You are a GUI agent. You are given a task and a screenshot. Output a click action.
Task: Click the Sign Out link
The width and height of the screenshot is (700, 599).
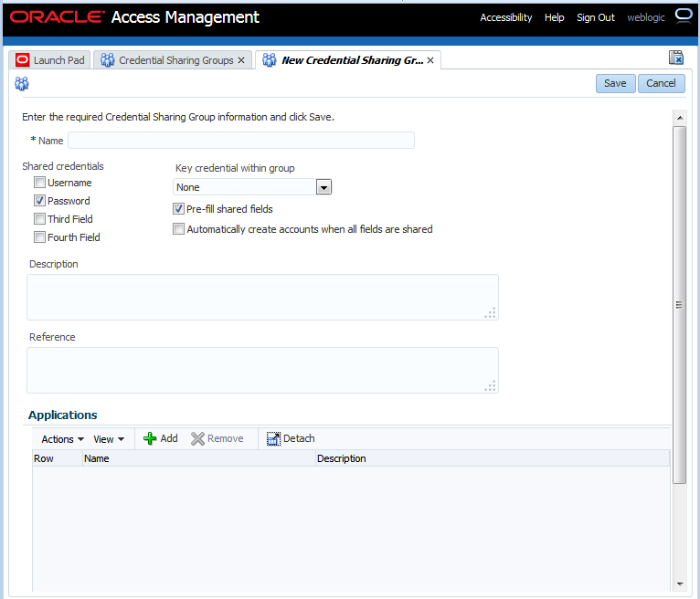coord(596,17)
